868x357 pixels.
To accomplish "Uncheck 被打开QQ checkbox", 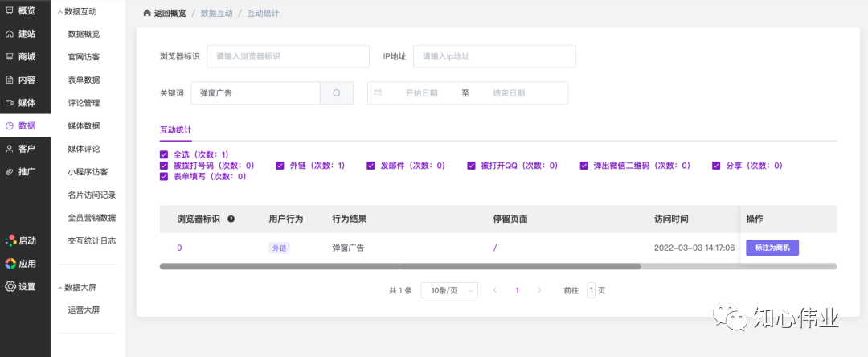I will (x=472, y=166).
